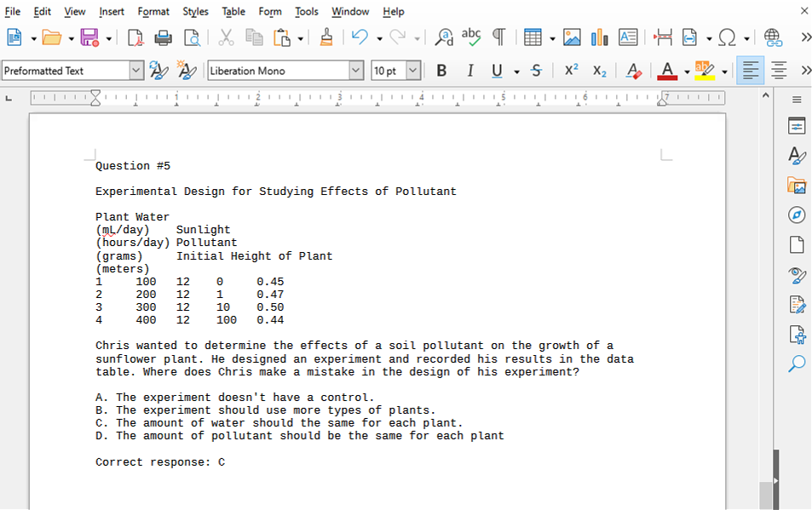Expand the Save icon's dropdown arrow

click(x=109, y=39)
